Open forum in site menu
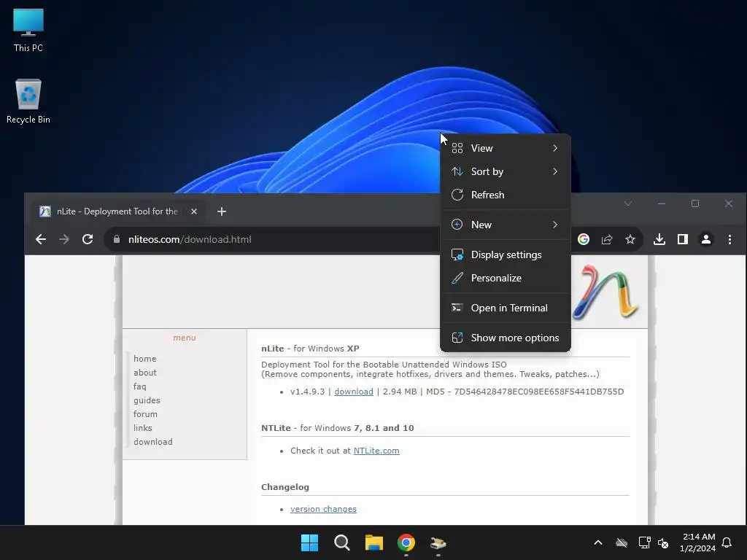 (x=145, y=414)
